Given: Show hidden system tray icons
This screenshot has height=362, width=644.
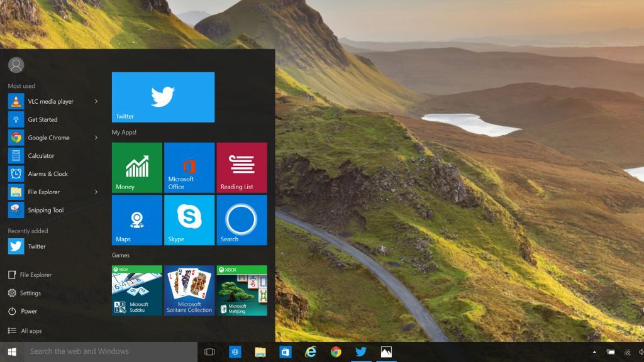Looking at the screenshot, I should coord(593,351).
